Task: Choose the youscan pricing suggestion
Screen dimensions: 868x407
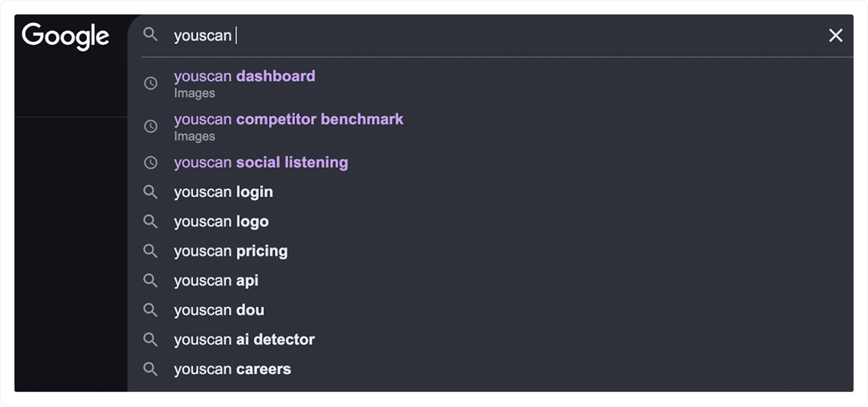Action: click(x=231, y=251)
